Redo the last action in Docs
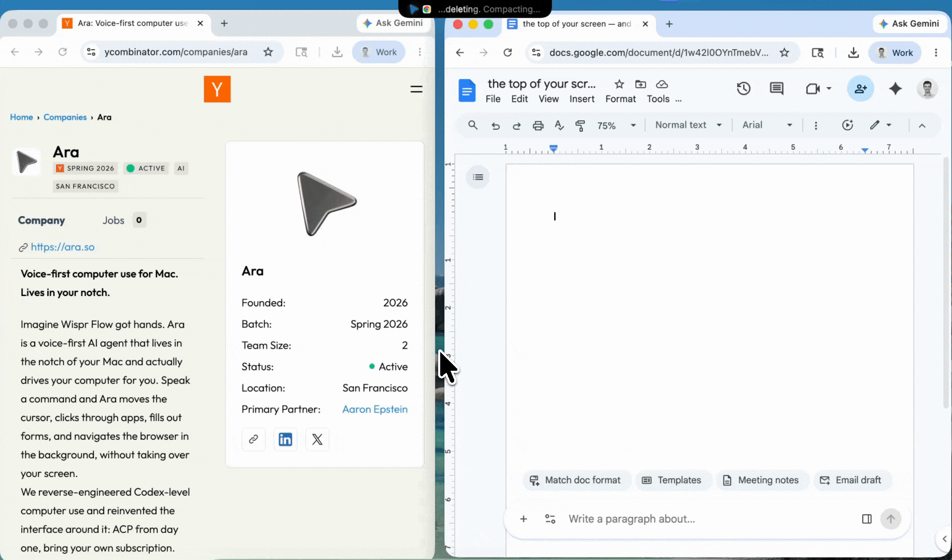952x560 pixels. 516,125
